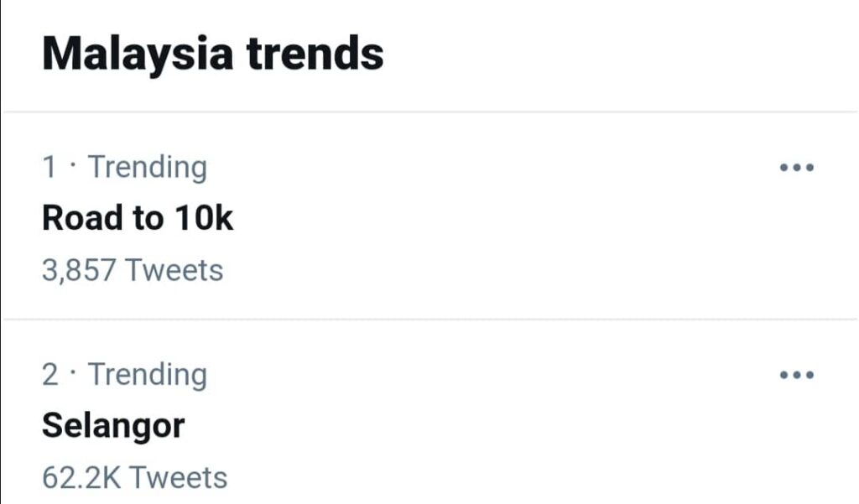Click the word trends in the heading
859x504 pixels.
point(315,54)
